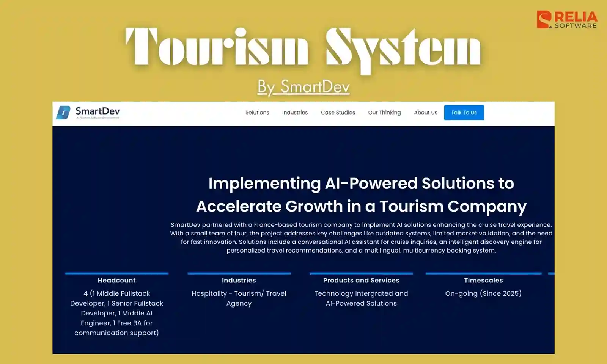This screenshot has height=364, width=607.
Task: Follow the By SmartDev underlined link
Action: coord(303,87)
